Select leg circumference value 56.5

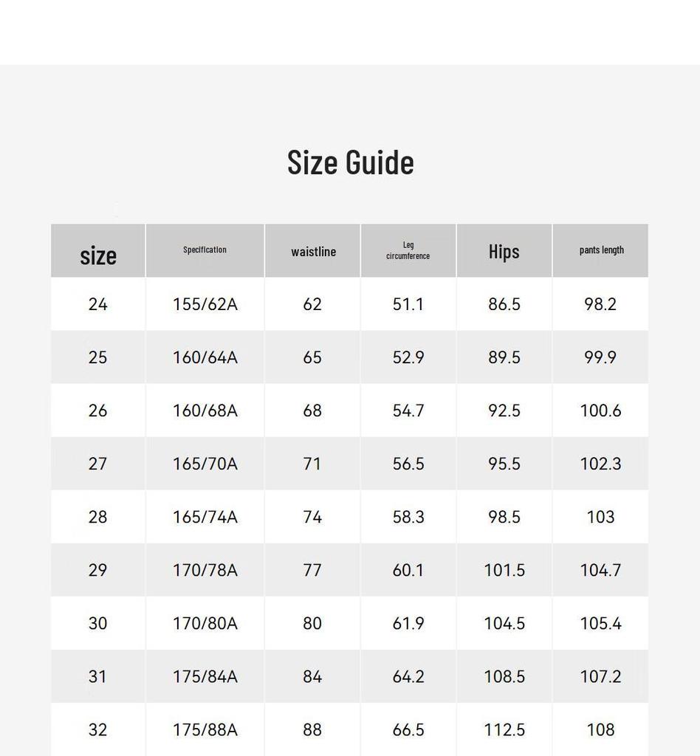[408, 464]
